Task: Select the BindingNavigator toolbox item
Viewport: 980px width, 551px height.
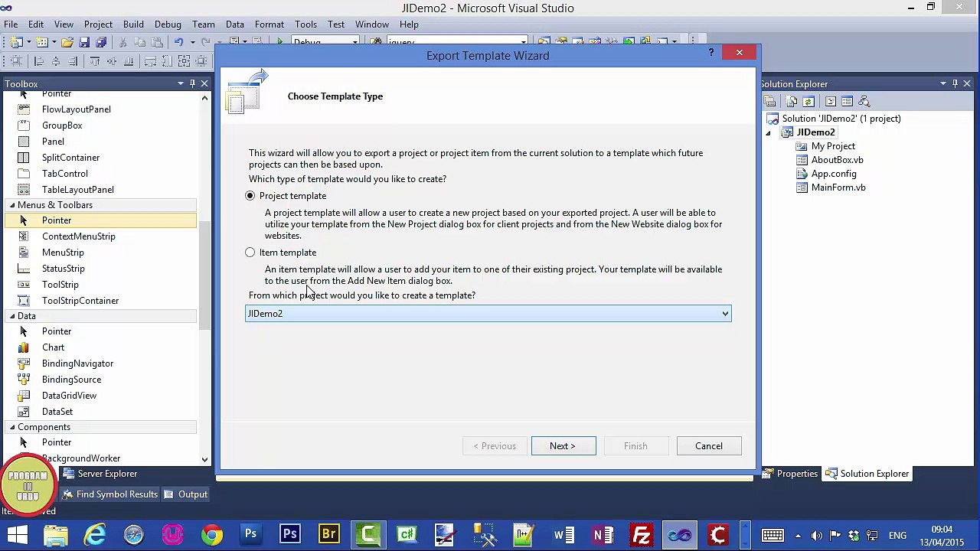Action: (77, 364)
